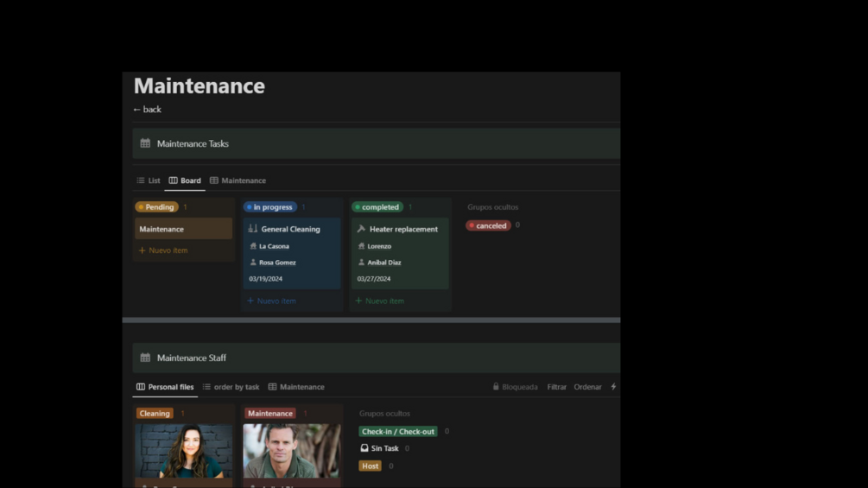Click the lower Grupos ocultos label
Screen dimensions: 868x488
click(x=384, y=414)
